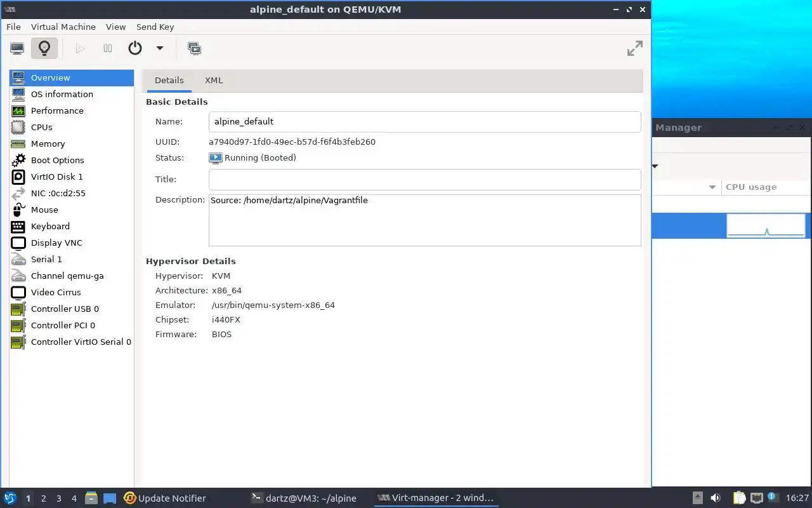Open dropdown arrow in Manager window toolbar
Screen dimensions: 812x508
coord(655,166)
